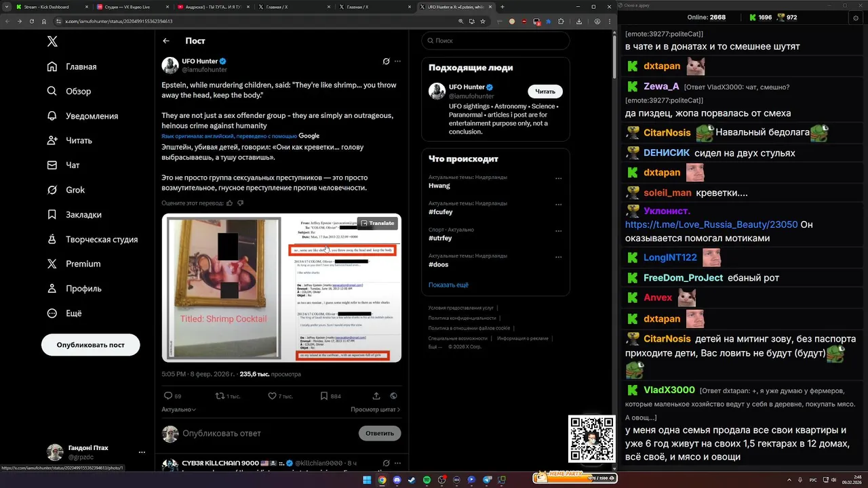Open Steam from the taskbar
Screen dimensions: 868x488
412,480
